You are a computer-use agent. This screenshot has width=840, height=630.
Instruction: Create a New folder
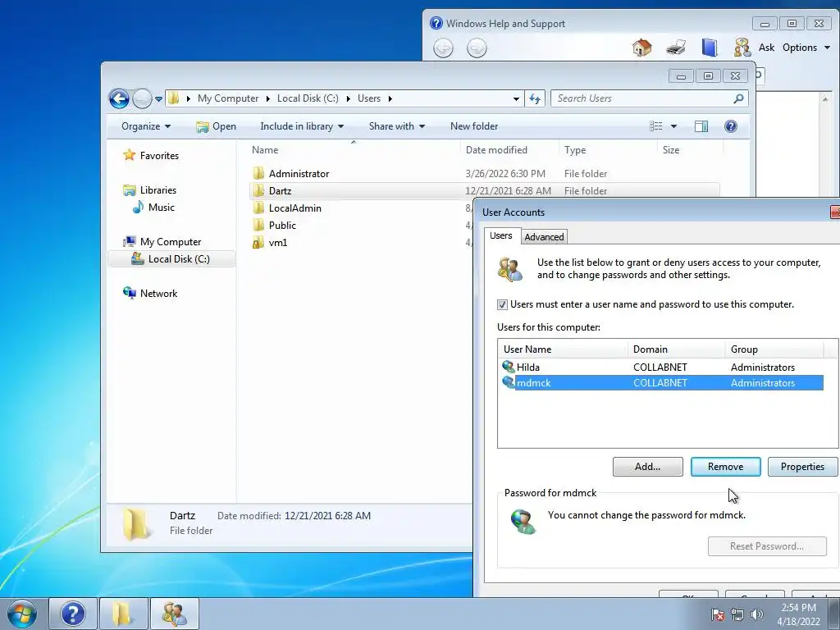pyautogui.click(x=474, y=126)
